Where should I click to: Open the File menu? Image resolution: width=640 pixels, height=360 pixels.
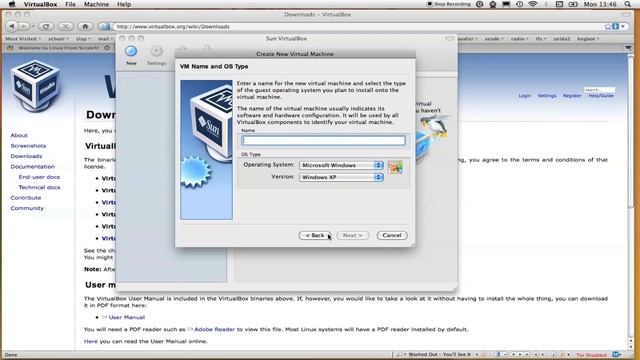(x=70, y=4)
